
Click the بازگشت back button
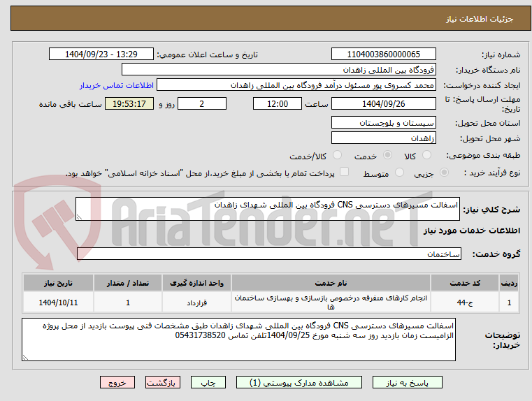click(163, 382)
